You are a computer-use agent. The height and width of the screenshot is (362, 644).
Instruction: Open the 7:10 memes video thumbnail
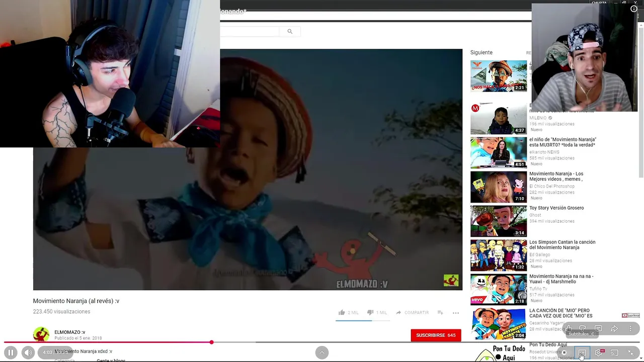coord(499,187)
